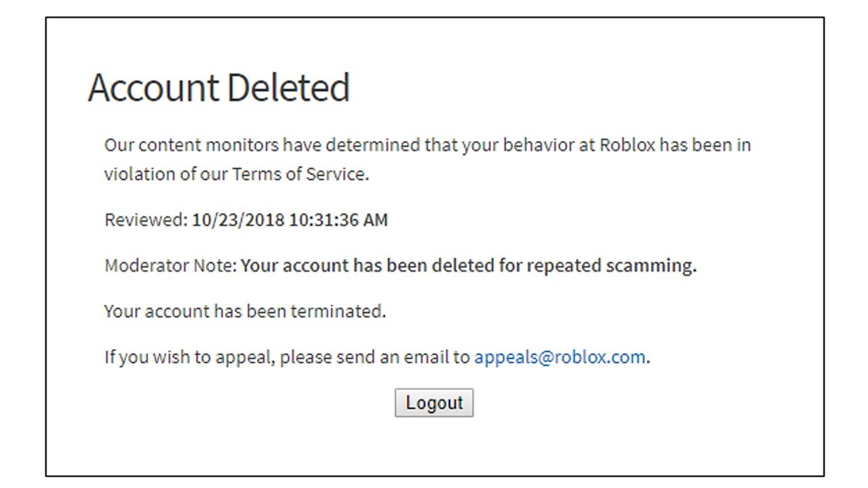Click the Logout button
Screen dimensions: 868x488
pyautogui.click(x=434, y=403)
